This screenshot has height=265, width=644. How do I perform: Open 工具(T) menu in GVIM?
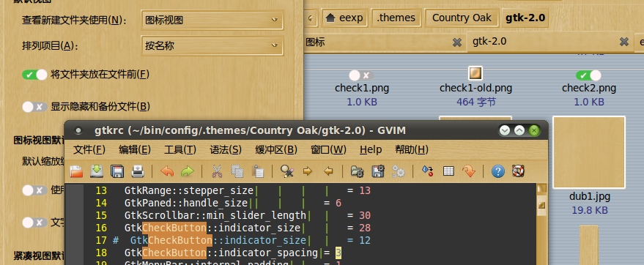[x=180, y=150]
